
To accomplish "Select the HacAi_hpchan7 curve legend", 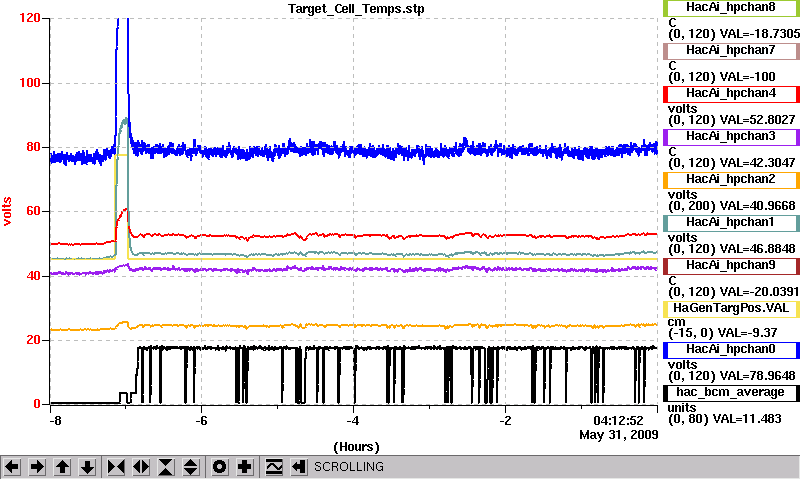I will coord(731,51).
